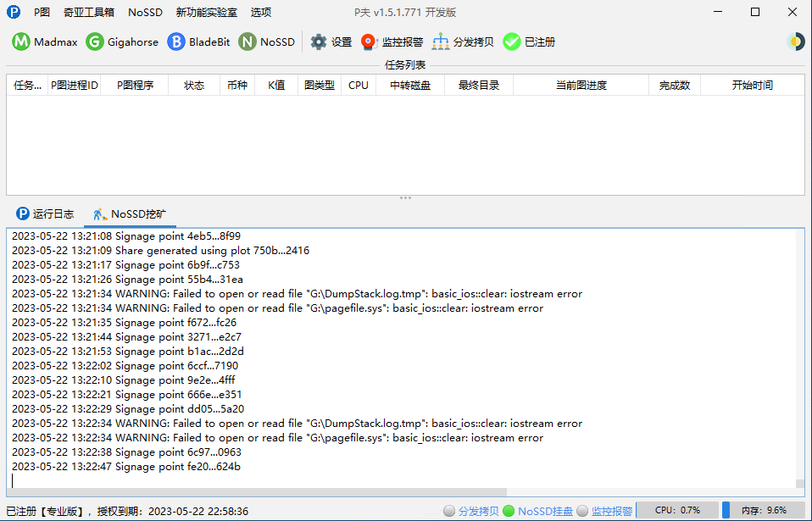The image size is (812, 521).
Task: Expand the 奇亚工具箱 menu
Action: coord(89,12)
